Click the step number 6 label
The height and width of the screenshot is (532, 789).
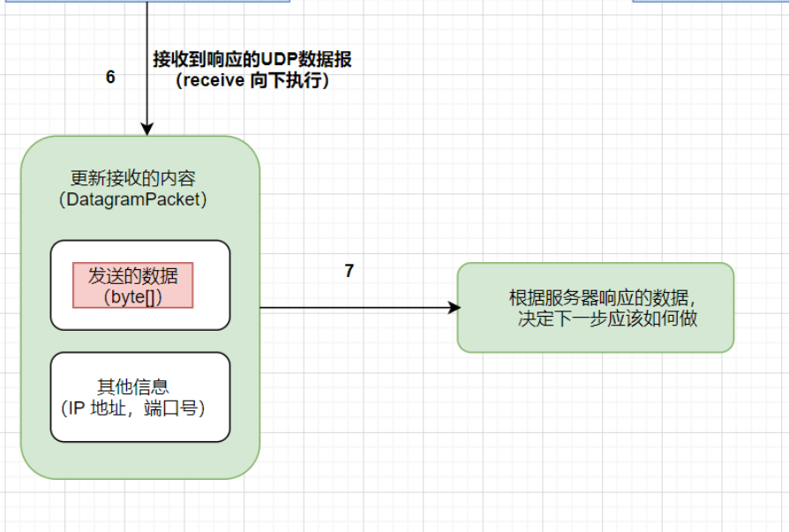click(x=110, y=77)
